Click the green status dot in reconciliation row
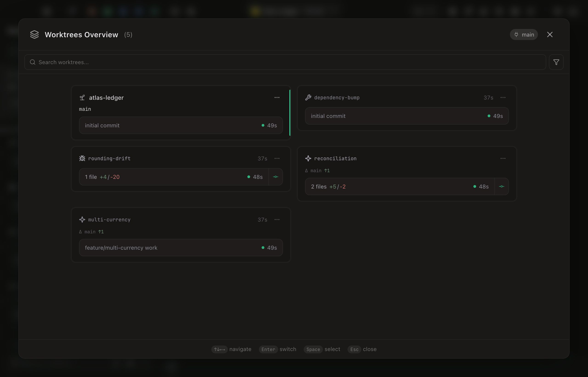This screenshot has width=588, height=377. [475, 186]
